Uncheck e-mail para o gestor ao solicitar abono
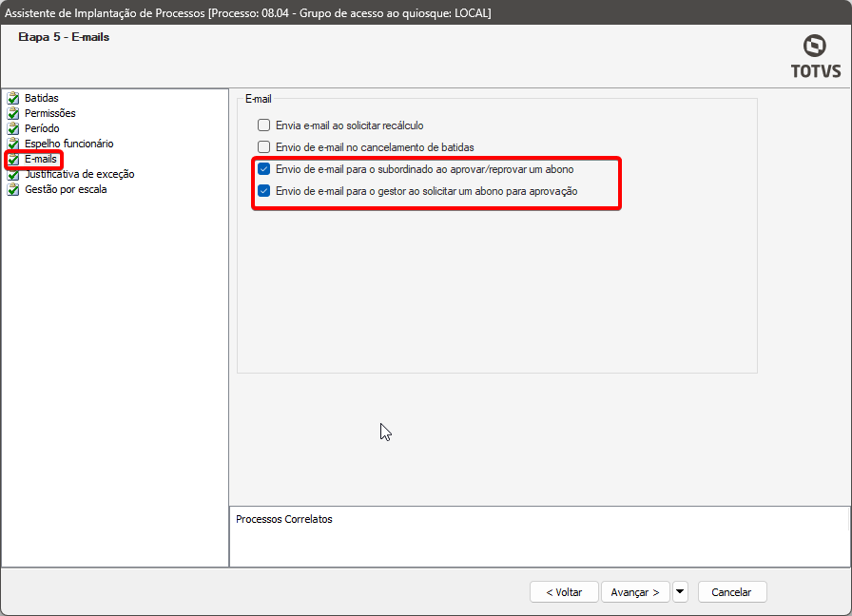852x616 pixels. click(x=264, y=191)
